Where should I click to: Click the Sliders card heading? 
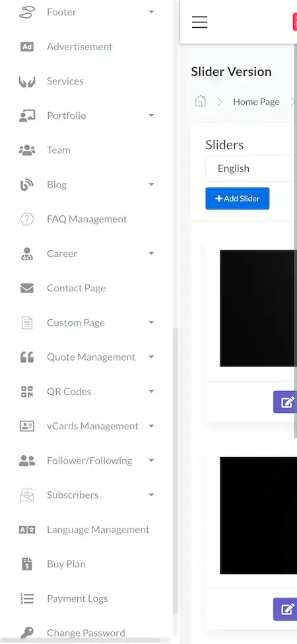224,145
